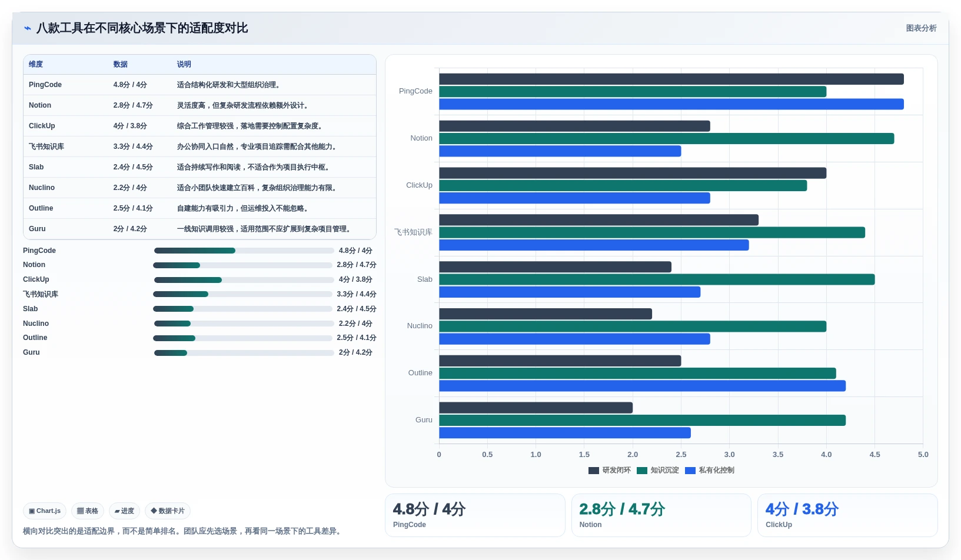961x560 pixels.
Task: Click the description starting 适合小团队快速建立百科
Action: (x=258, y=188)
